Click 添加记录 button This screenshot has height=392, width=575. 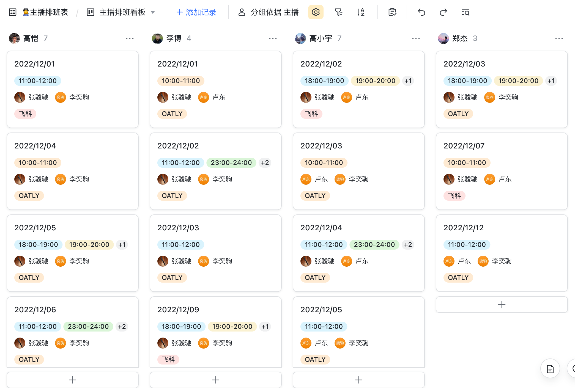coord(196,12)
